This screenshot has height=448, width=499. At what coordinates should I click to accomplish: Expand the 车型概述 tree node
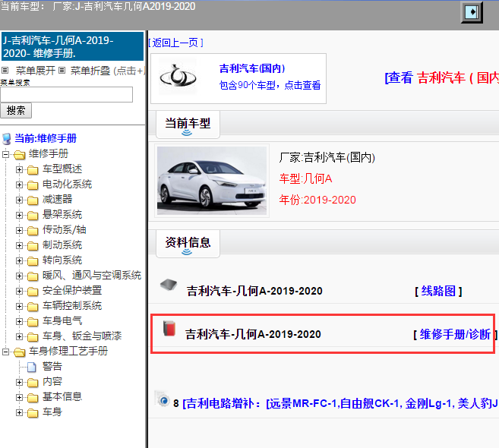click(x=19, y=170)
